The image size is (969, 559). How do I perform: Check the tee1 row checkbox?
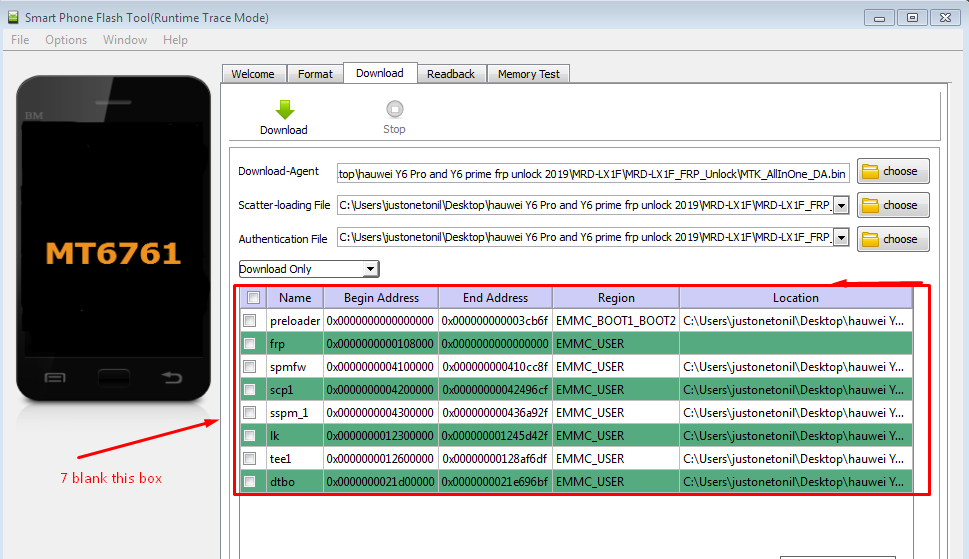coord(250,459)
